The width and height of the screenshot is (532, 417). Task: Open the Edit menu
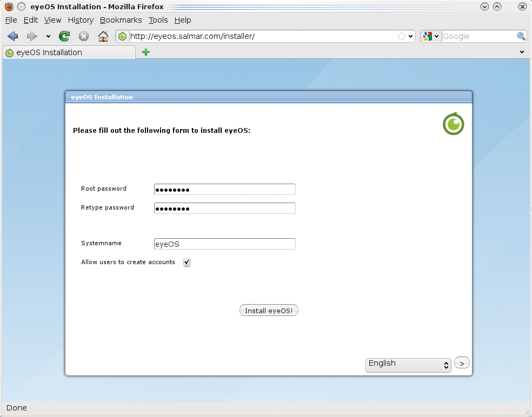click(30, 20)
